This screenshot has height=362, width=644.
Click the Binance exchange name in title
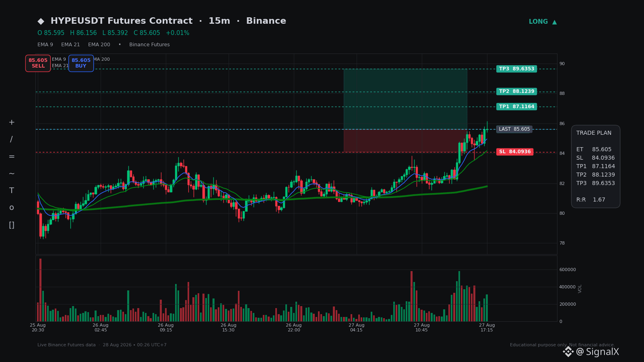point(266,21)
